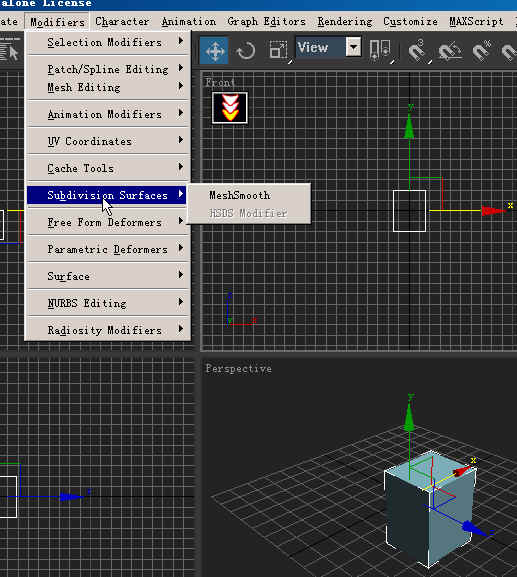The image size is (517, 577).
Task: Expand the Subdivision Surfaces submenu
Action: [x=107, y=195]
